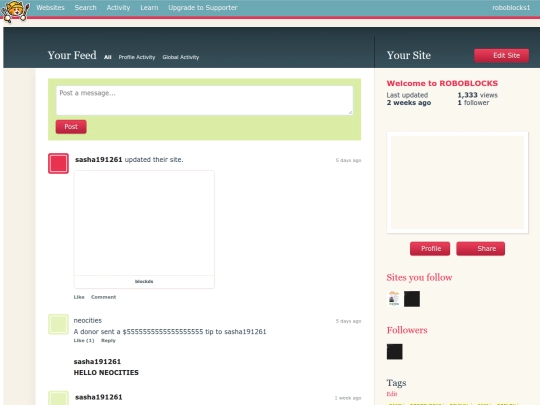
Task: Click the '1 week ago' timestamp
Action: coord(348,398)
